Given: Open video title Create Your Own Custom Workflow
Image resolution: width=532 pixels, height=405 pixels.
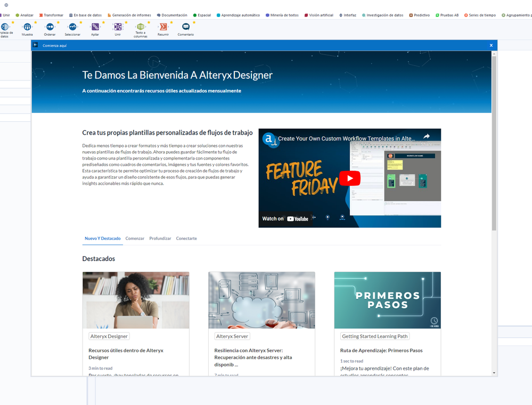Looking at the screenshot, I should click(346, 138).
